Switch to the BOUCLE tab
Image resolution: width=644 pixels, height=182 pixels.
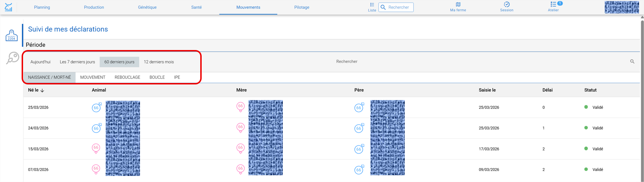pos(157,77)
